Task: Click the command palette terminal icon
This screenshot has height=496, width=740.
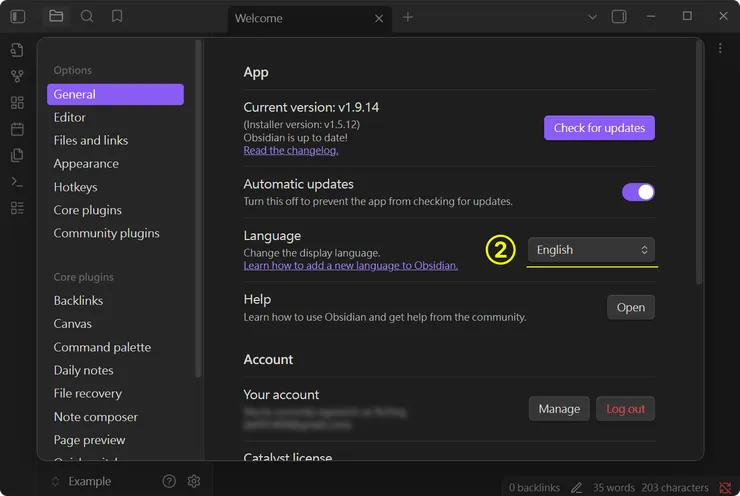Action: pos(17,182)
